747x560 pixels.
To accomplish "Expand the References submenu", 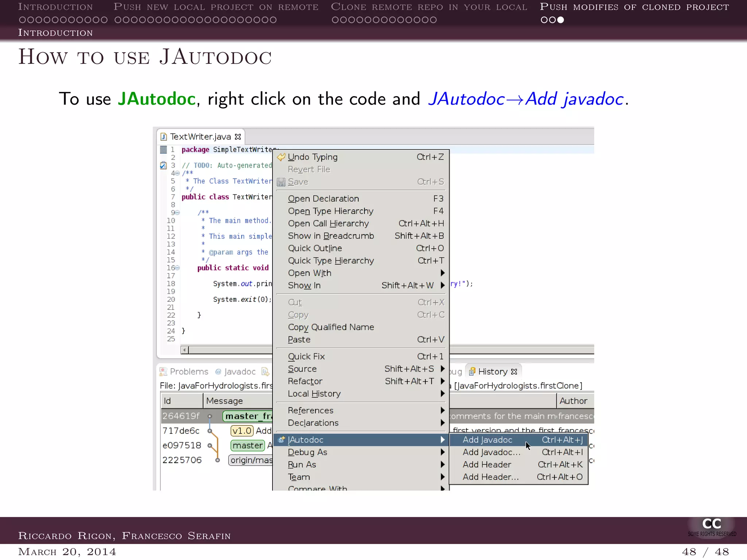I will coord(361,411).
